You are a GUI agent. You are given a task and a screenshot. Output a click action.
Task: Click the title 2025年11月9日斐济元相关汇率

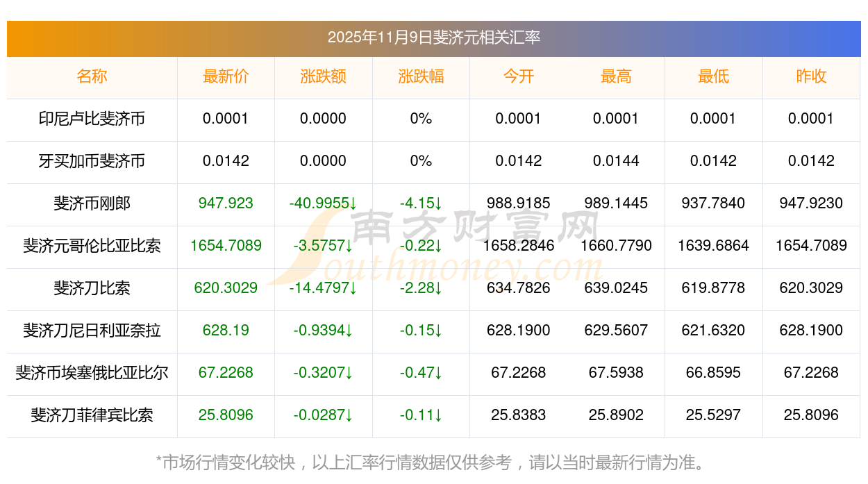(x=434, y=37)
